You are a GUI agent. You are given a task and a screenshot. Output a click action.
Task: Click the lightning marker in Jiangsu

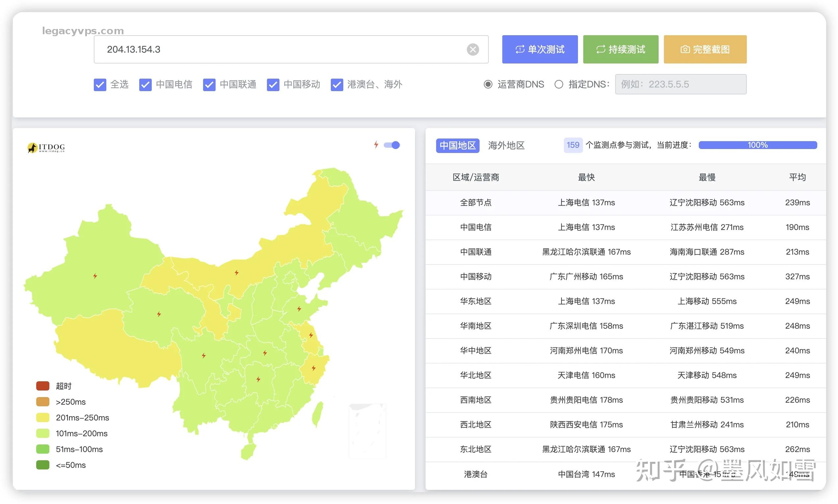pos(311,335)
